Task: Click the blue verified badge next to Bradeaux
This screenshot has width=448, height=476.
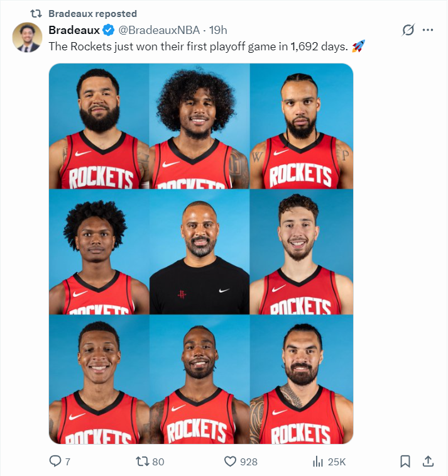Action: pos(109,30)
